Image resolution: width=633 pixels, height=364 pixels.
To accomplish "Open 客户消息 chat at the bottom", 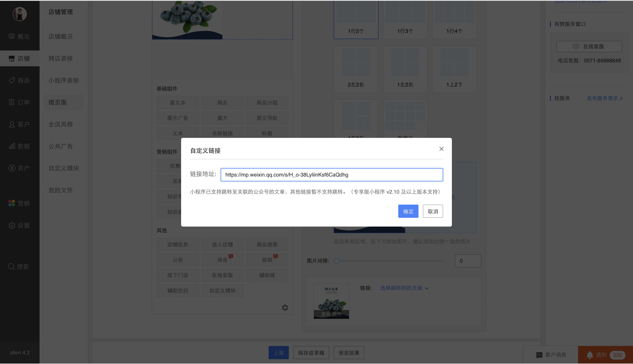I will tap(551, 355).
